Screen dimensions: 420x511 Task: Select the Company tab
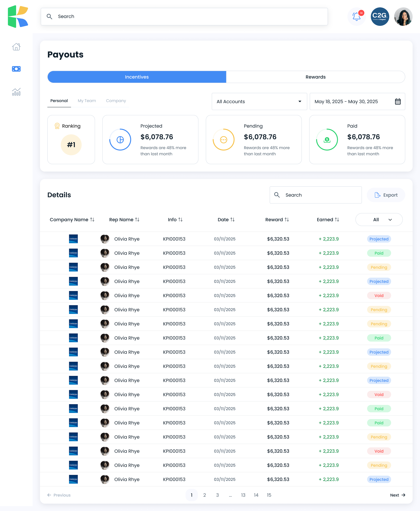coord(116,101)
